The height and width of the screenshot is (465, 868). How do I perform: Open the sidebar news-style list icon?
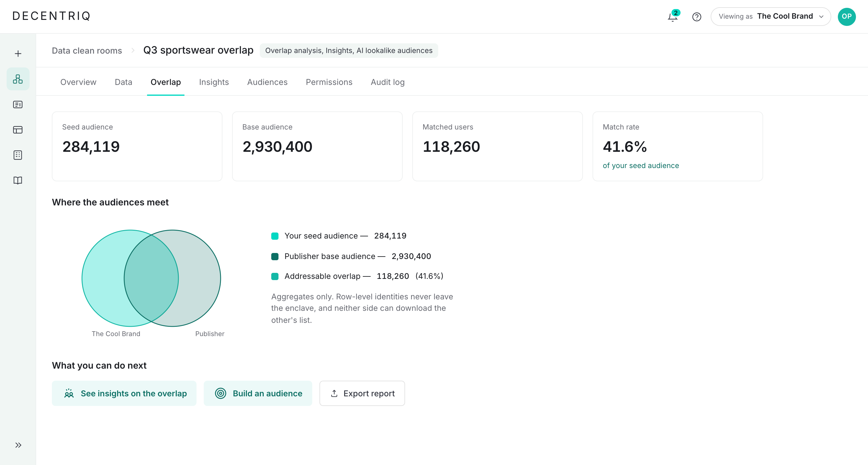click(x=18, y=105)
